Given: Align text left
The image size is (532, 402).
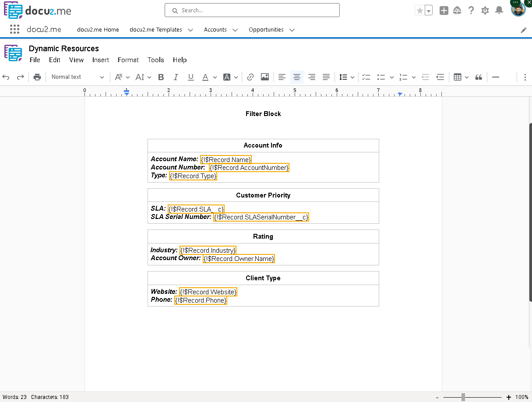Looking at the screenshot, I should 282,77.
